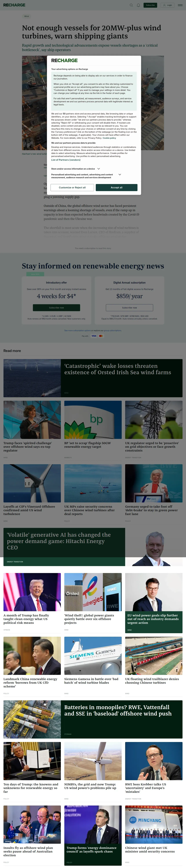This screenshot has height=868, width=186.
Task: Open UK MPs security concerns article
Action: 90,510
